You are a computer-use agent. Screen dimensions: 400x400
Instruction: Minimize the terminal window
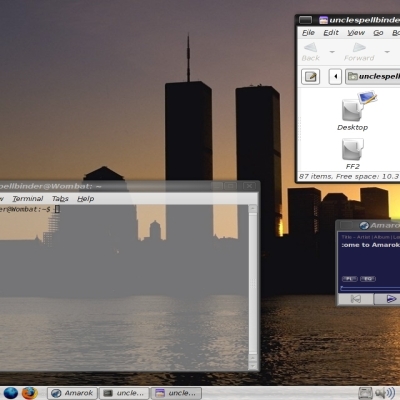(x=217, y=186)
